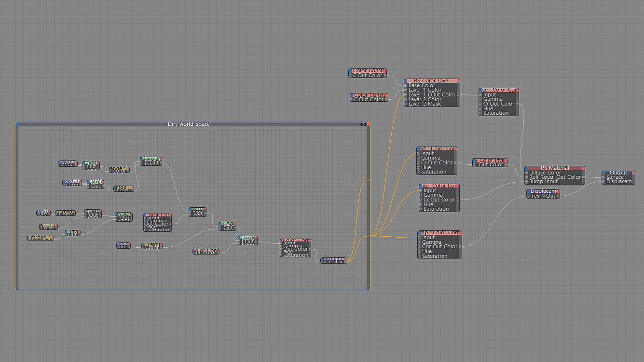Image resolution: width=644 pixels, height=362 pixels.
Task: Select Color Correct node feeding Diffuse Color
Action: pyautogui.click(x=499, y=101)
